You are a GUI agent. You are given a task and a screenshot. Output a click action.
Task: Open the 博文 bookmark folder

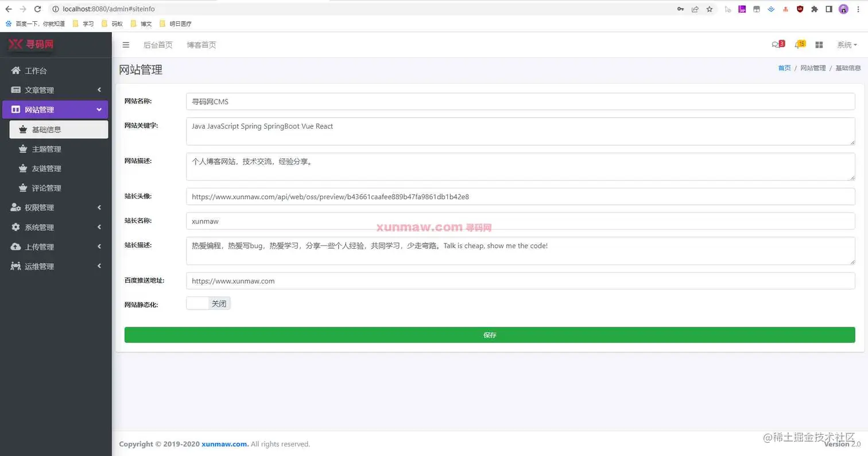click(x=141, y=24)
